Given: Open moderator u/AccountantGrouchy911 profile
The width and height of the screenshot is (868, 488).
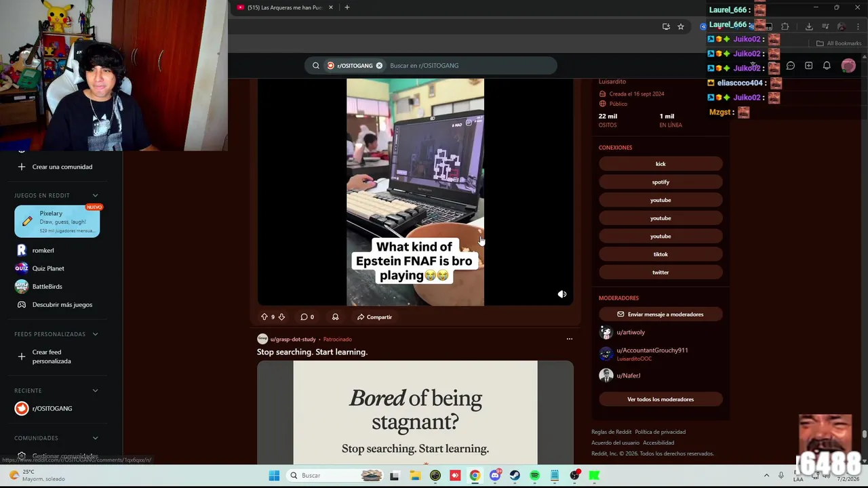Looking at the screenshot, I should click(x=652, y=350).
